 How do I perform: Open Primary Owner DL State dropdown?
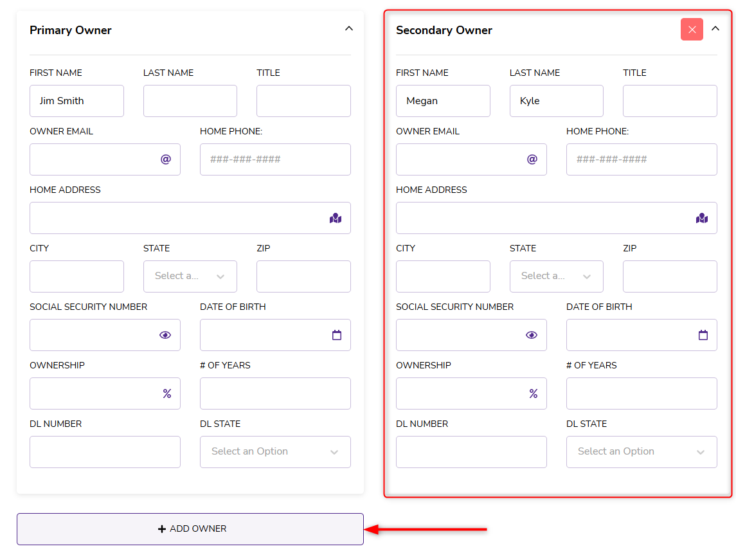pyautogui.click(x=274, y=452)
